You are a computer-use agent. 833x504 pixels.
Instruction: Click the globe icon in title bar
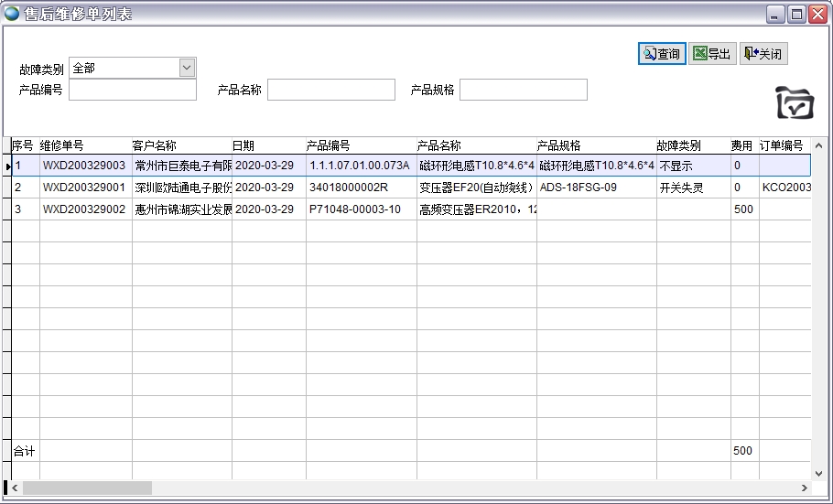click(12, 14)
